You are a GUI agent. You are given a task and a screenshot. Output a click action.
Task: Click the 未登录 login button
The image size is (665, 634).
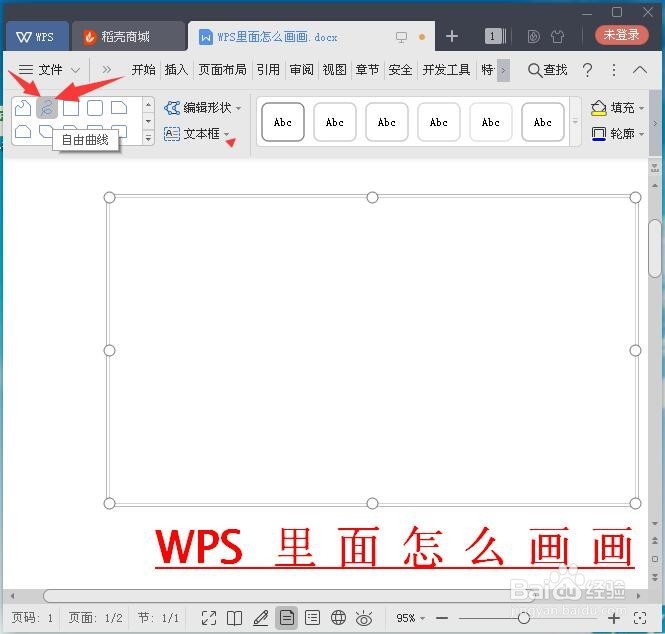(x=621, y=35)
